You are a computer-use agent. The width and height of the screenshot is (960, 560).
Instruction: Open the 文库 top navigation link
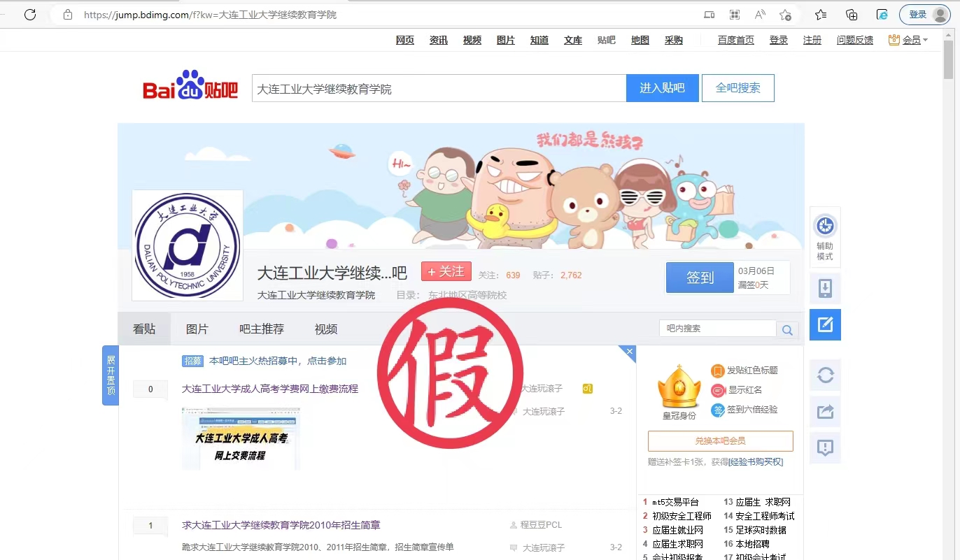click(573, 40)
